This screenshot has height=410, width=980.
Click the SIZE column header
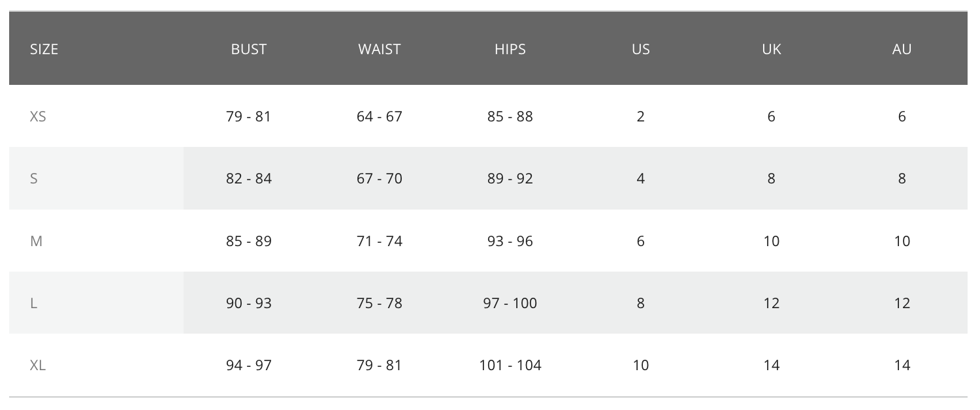(44, 49)
